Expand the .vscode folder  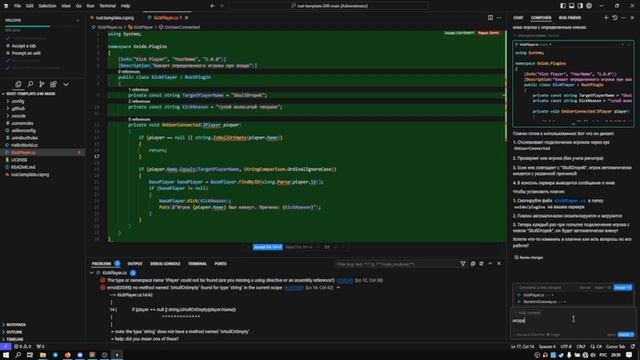coord(18,116)
